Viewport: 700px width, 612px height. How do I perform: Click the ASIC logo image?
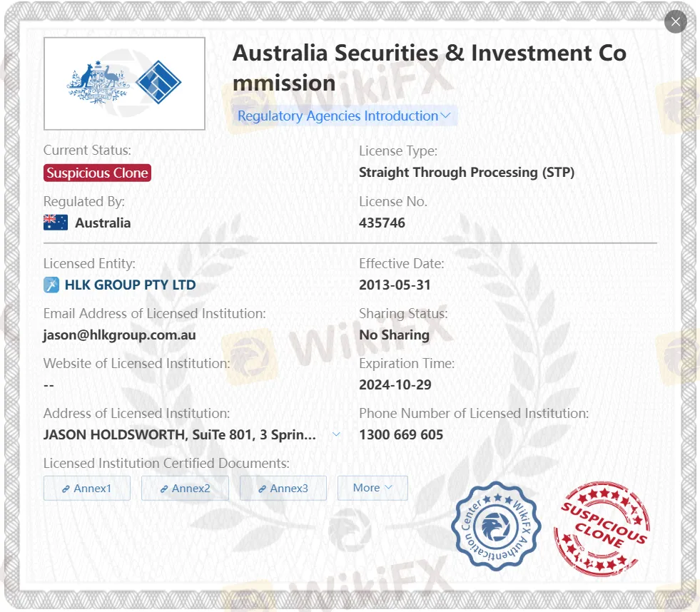pyautogui.click(x=125, y=83)
